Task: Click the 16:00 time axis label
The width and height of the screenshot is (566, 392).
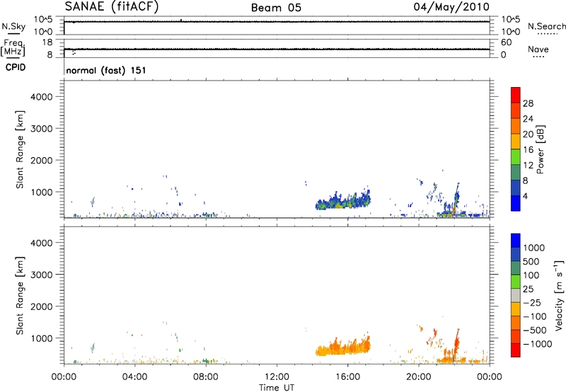Action: click(347, 377)
